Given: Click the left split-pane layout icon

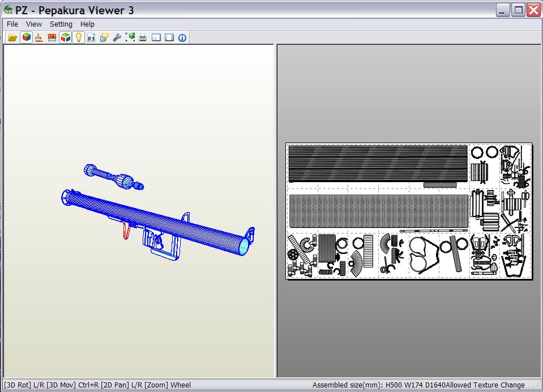Looking at the screenshot, I should click(x=156, y=38).
